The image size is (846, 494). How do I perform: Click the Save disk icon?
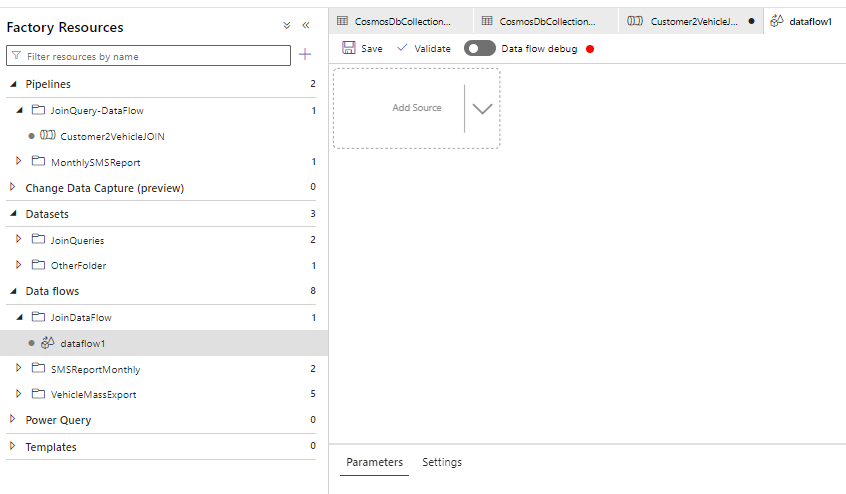click(349, 48)
